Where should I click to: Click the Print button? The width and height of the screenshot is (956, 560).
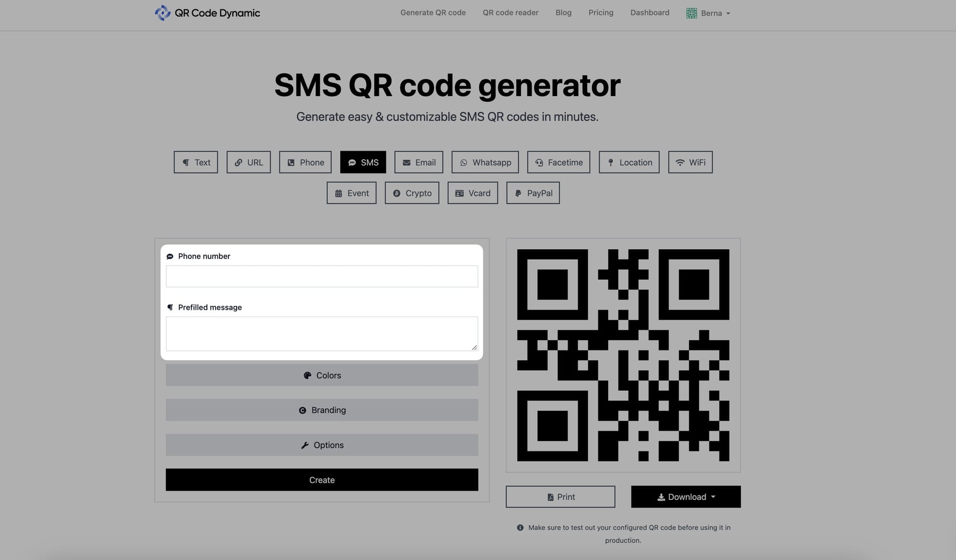point(560,496)
